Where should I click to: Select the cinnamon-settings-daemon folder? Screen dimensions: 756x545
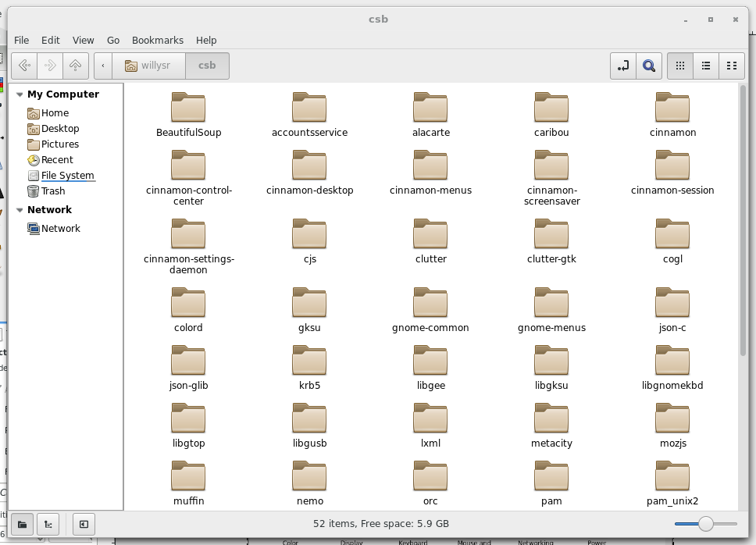click(x=188, y=247)
